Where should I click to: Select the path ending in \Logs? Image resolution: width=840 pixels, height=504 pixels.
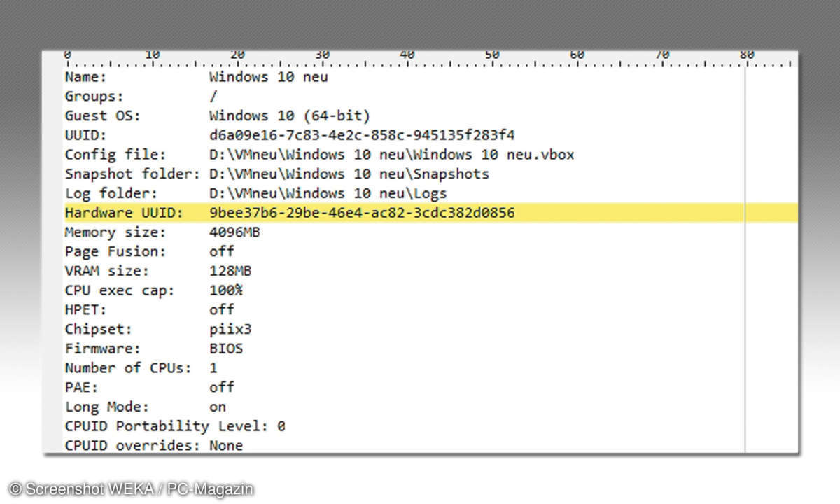pos(328,193)
